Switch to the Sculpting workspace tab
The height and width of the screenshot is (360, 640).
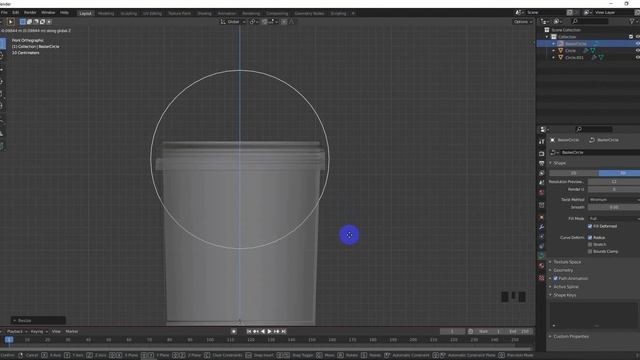pos(129,13)
